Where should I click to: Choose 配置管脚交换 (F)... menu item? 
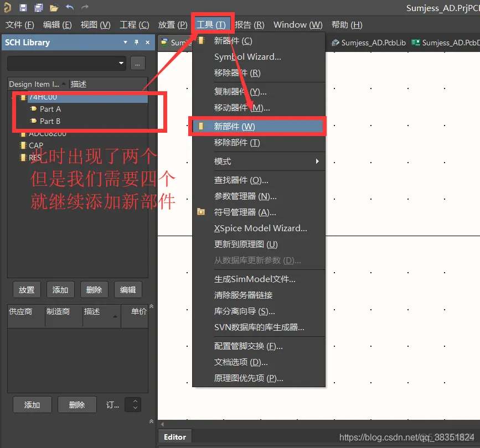click(259, 346)
